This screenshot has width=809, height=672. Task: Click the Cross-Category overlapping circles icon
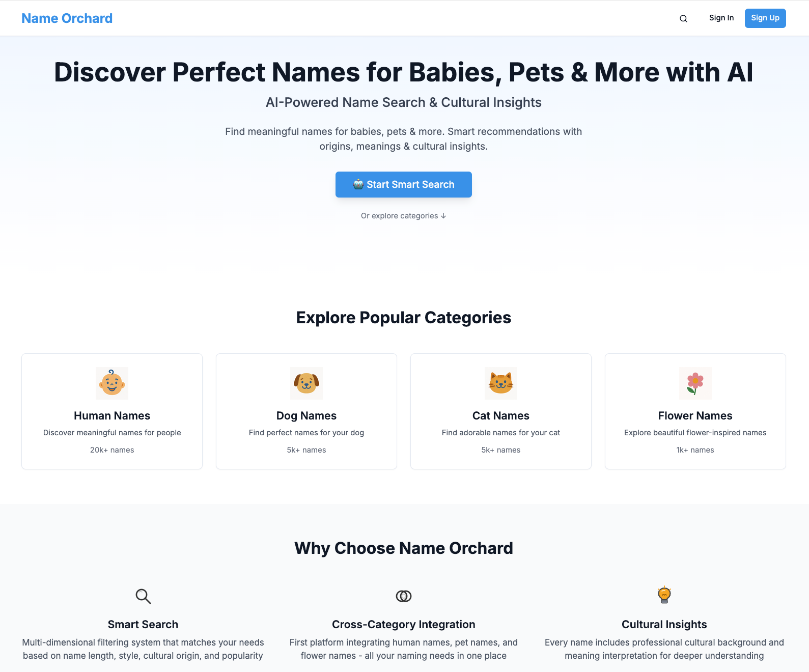(x=404, y=596)
